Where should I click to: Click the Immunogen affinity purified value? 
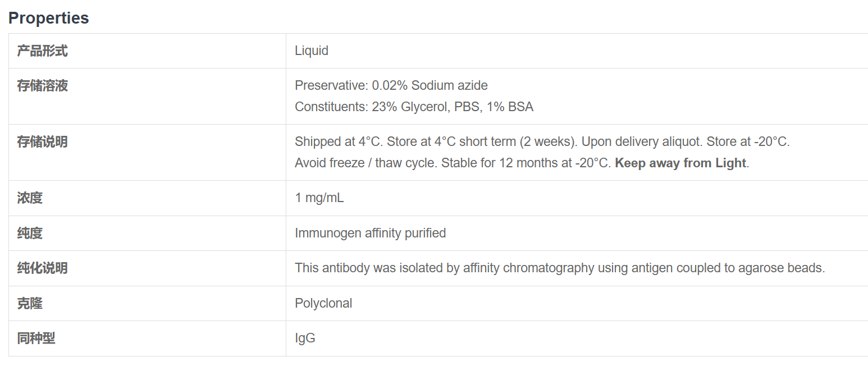tap(371, 232)
